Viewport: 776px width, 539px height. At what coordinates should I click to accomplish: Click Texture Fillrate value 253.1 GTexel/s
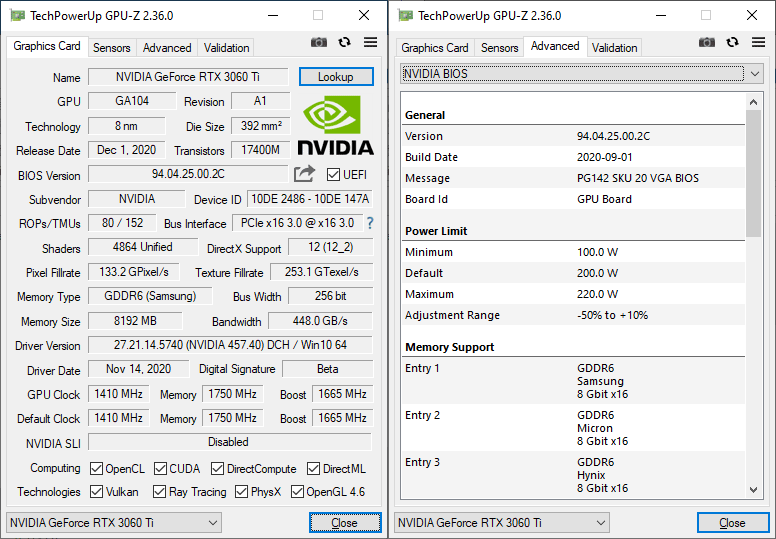coord(322,272)
